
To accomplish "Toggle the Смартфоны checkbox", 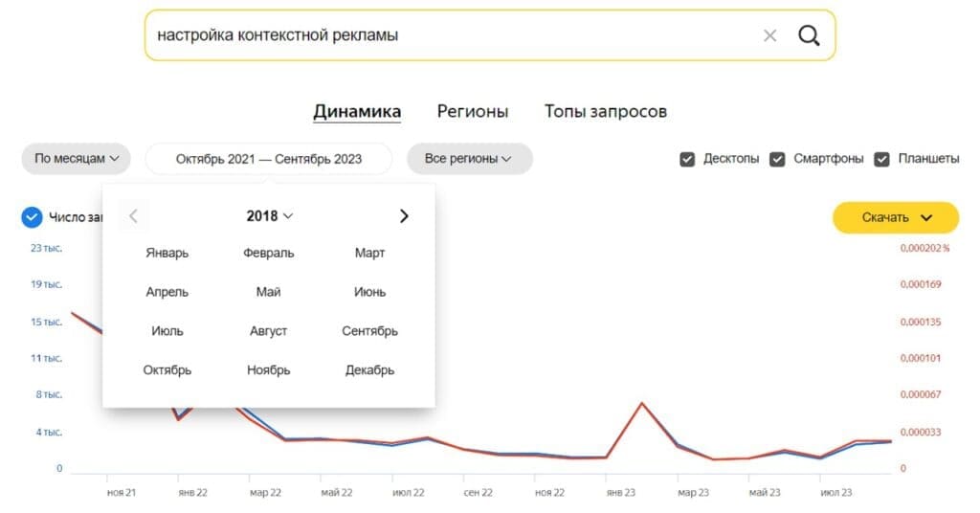I will (777, 159).
